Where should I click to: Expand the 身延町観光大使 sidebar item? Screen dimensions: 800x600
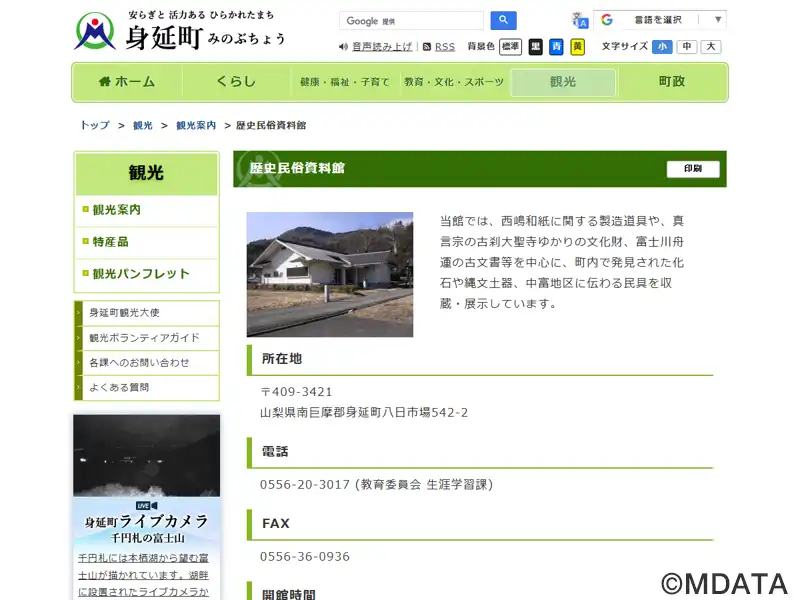(146, 313)
